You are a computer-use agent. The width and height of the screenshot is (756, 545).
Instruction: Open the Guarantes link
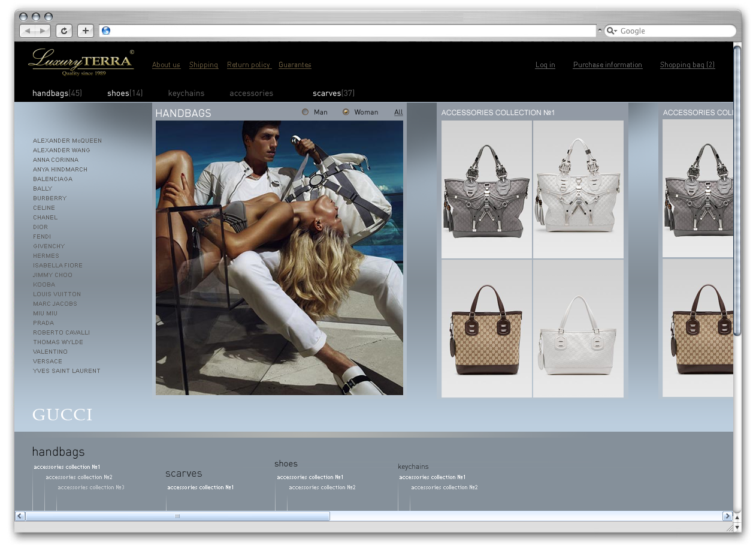(295, 65)
